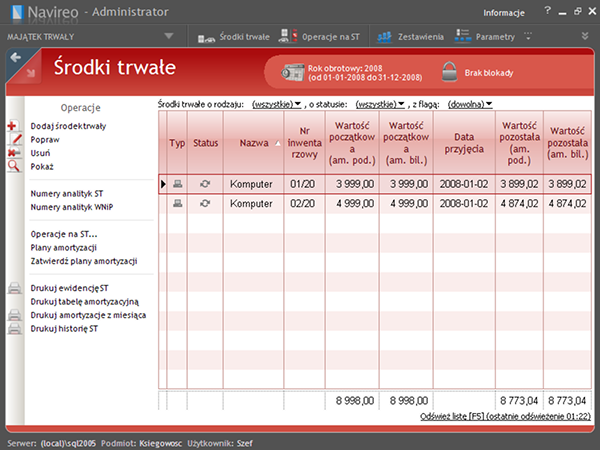Open the Zestawienia toolbar menu
The image size is (600, 450).
click(411, 37)
